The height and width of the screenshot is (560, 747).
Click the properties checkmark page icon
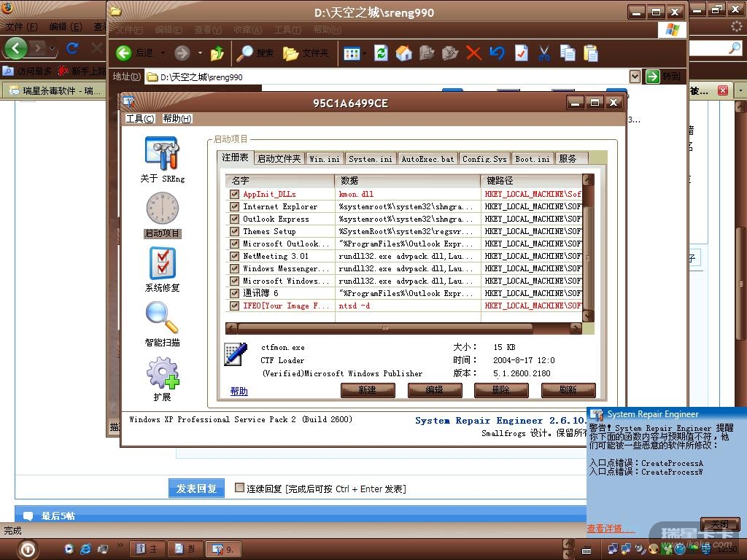point(521,52)
